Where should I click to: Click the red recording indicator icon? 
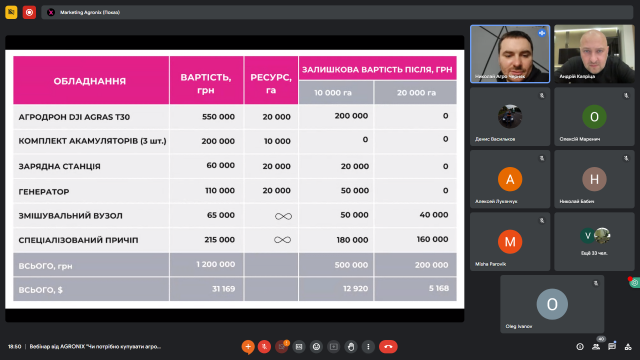pos(29,12)
